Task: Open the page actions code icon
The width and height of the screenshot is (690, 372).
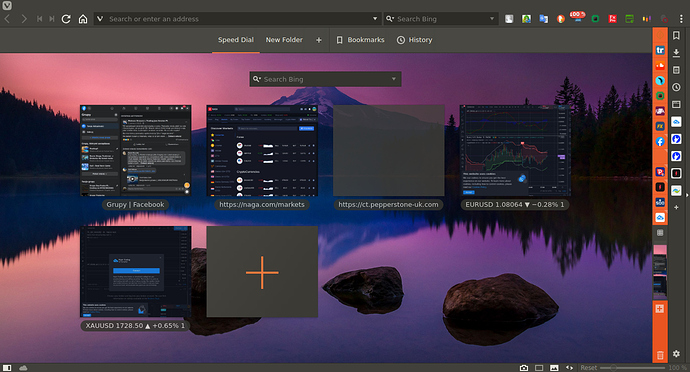Action: (x=569, y=368)
